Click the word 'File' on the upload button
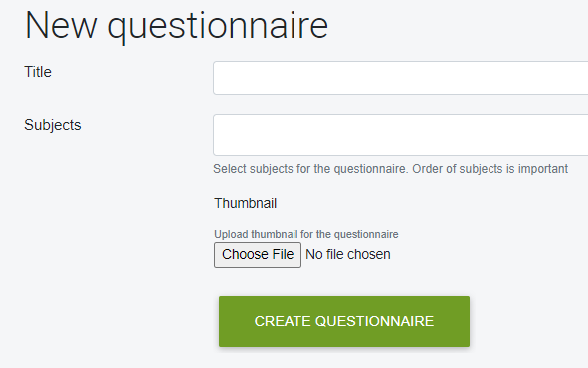 tap(283, 254)
